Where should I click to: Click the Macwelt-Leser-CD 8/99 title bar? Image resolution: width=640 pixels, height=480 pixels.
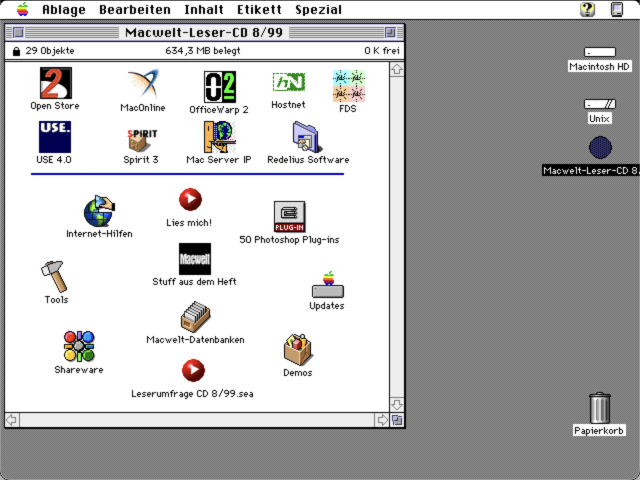204,32
